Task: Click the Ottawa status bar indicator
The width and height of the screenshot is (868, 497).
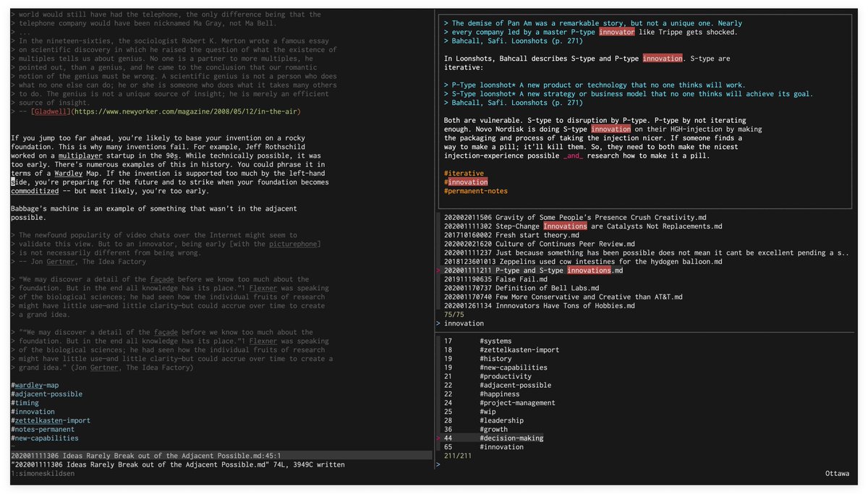Action: pyautogui.click(x=836, y=473)
